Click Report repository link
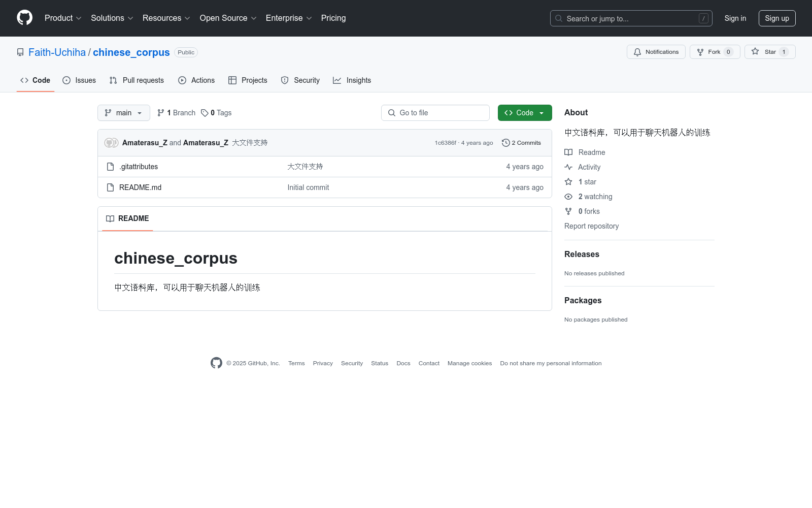Screen dimensions: 812x508 [x=591, y=226]
